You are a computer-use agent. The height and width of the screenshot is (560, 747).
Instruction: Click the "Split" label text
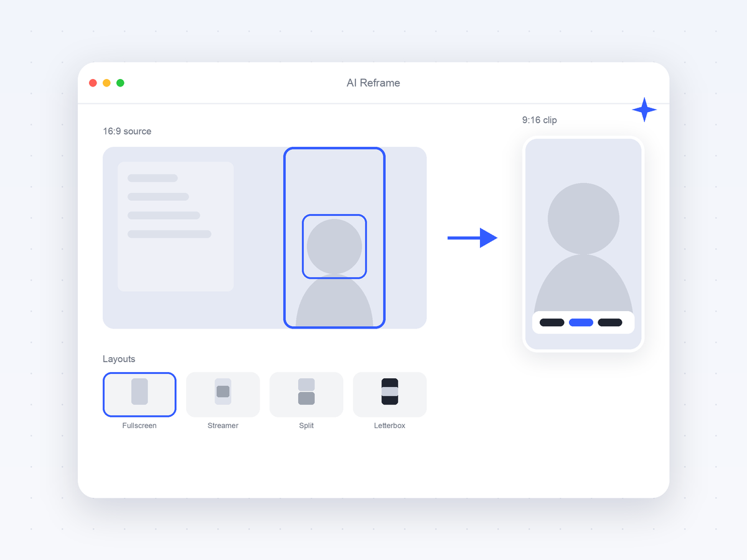[x=306, y=426]
